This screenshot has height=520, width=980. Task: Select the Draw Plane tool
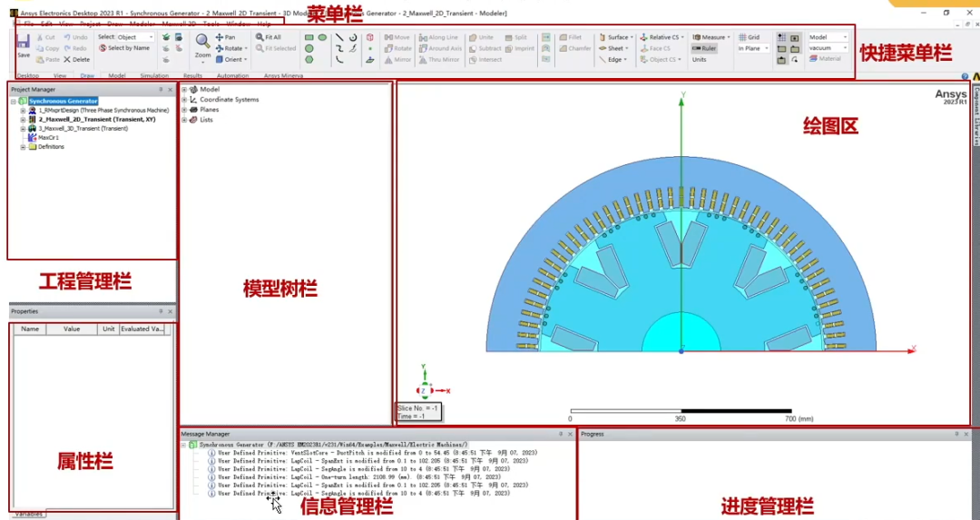point(370,60)
